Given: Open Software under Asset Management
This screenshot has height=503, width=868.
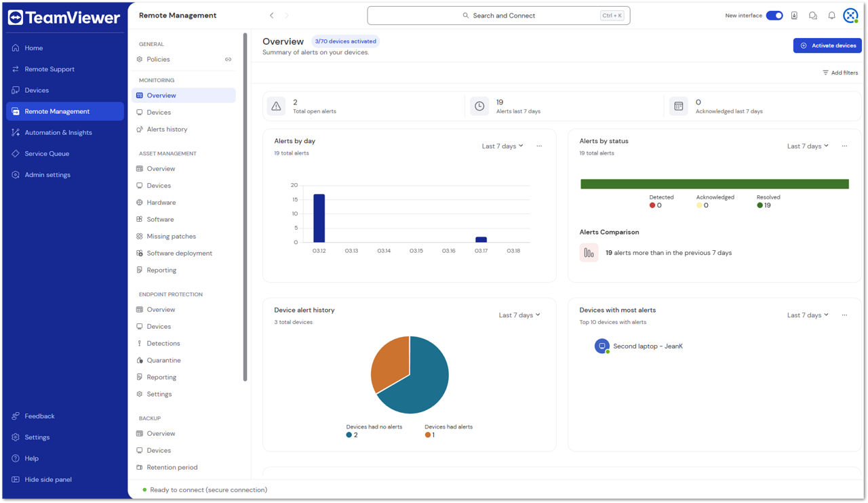Looking at the screenshot, I should coord(184,220).
